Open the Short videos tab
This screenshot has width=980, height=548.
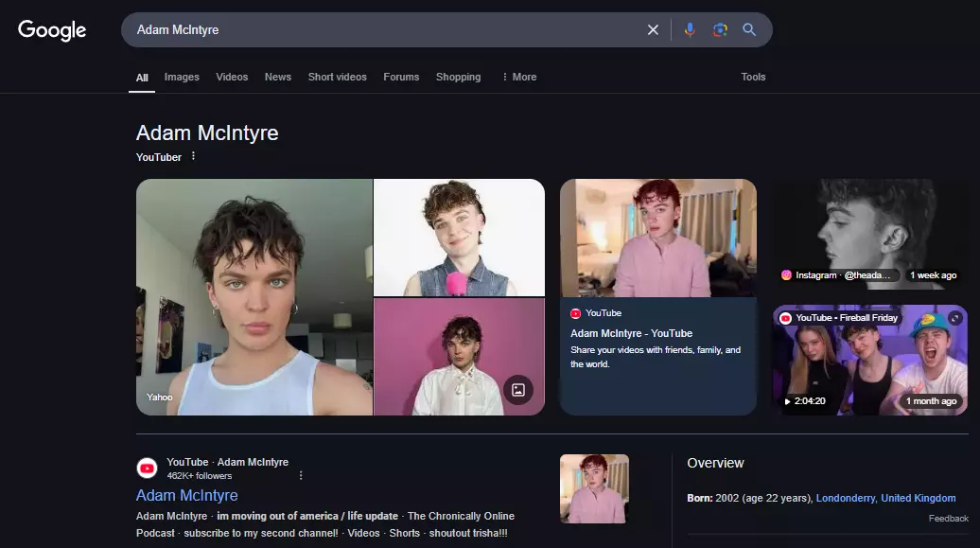click(338, 77)
